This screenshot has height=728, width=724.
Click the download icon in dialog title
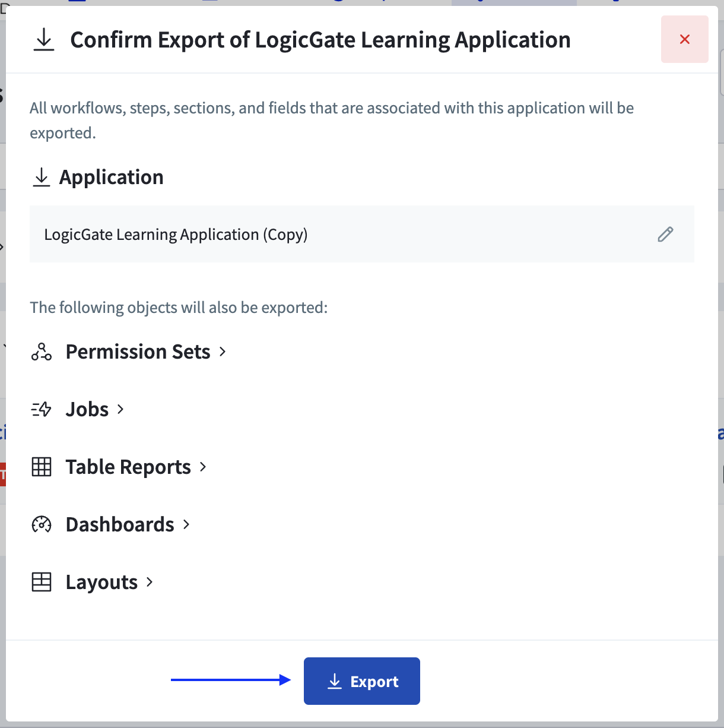pyautogui.click(x=44, y=40)
